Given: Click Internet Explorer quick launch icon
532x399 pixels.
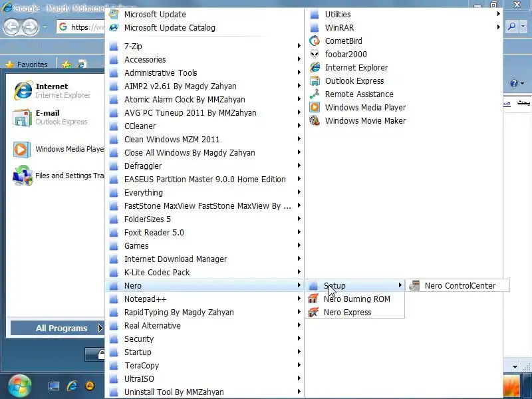Looking at the screenshot, I should click(72, 386).
